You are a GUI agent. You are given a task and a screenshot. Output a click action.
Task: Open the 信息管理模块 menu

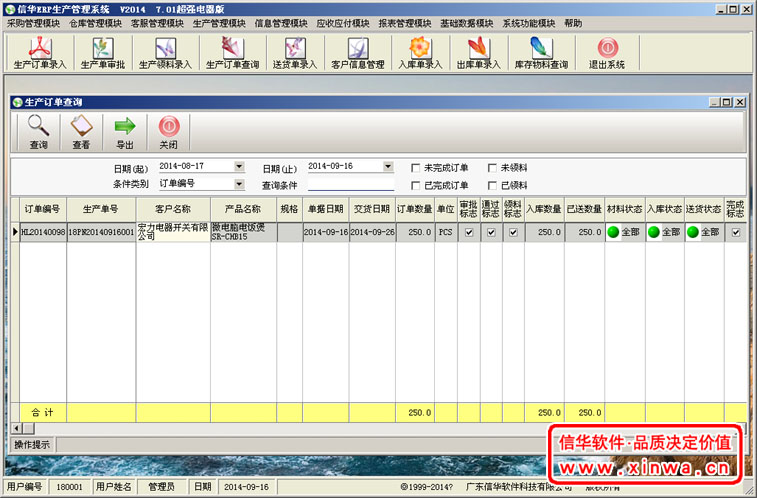point(281,23)
